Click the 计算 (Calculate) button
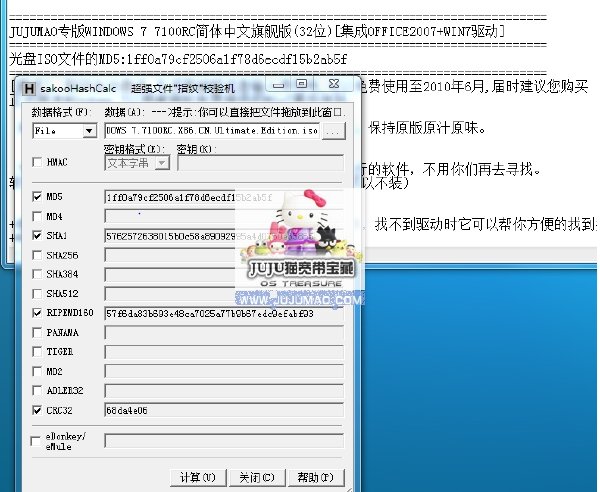 tap(198, 477)
